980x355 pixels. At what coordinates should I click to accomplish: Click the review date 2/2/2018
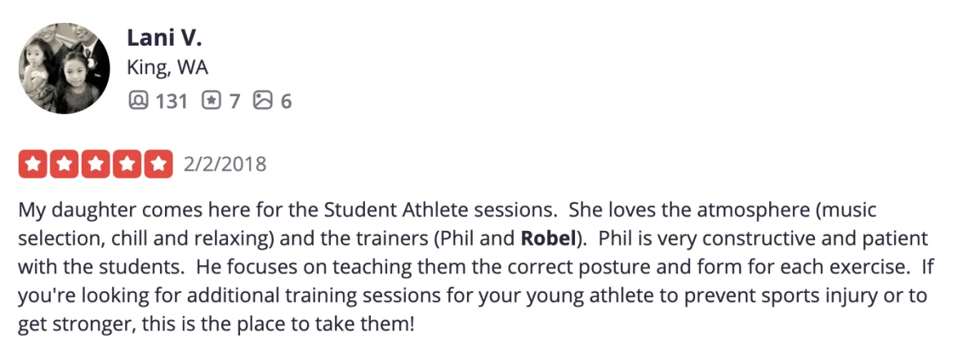pyautogui.click(x=225, y=164)
